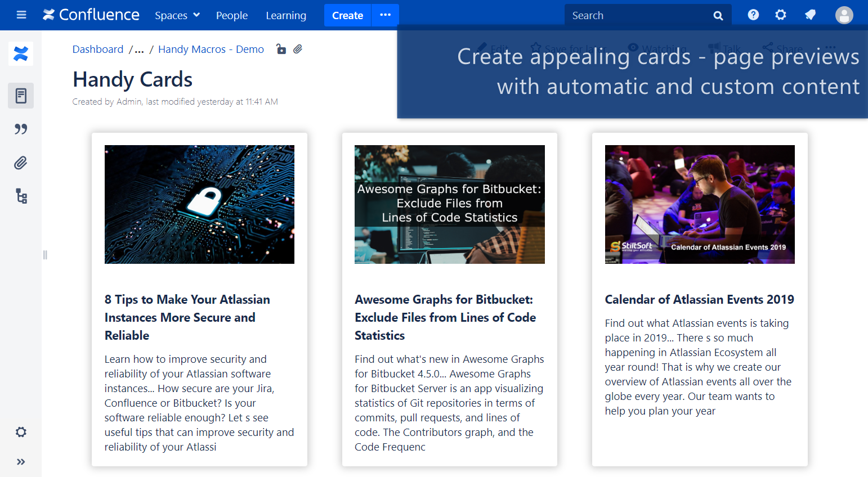
Task: Open the Learning menu item
Action: click(286, 15)
